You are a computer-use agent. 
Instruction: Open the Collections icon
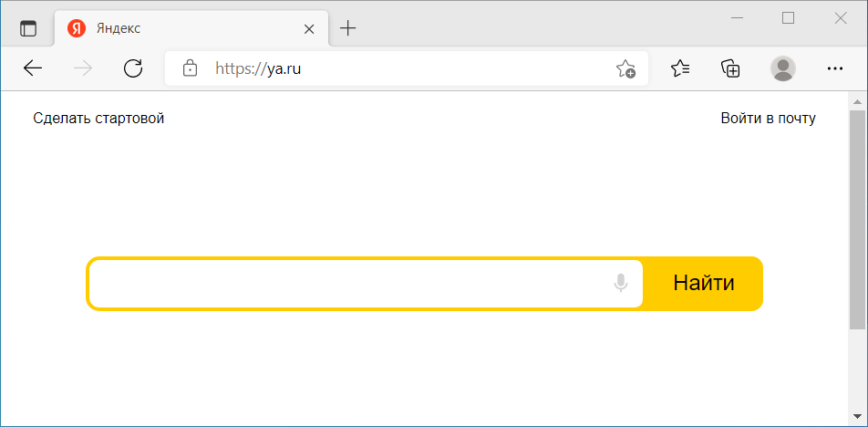coord(730,68)
